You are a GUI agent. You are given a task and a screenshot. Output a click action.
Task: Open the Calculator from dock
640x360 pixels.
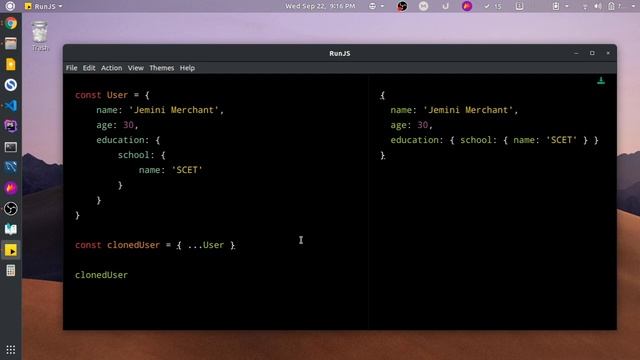(x=11, y=270)
